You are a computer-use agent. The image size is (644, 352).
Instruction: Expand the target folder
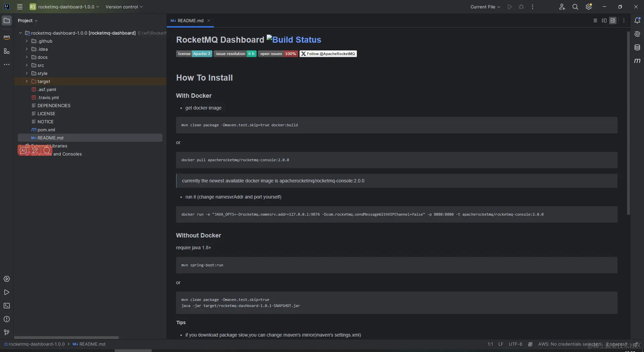(27, 81)
